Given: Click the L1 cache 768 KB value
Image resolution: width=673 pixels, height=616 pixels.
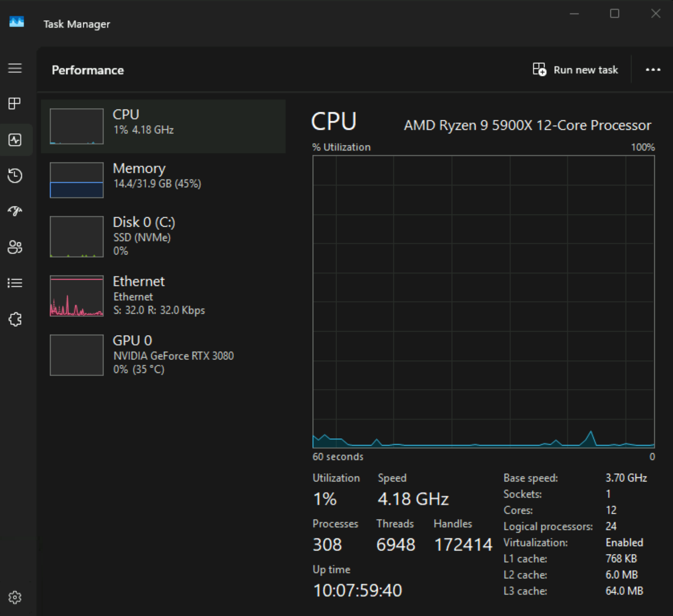Looking at the screenshot, I should [621, 559].
